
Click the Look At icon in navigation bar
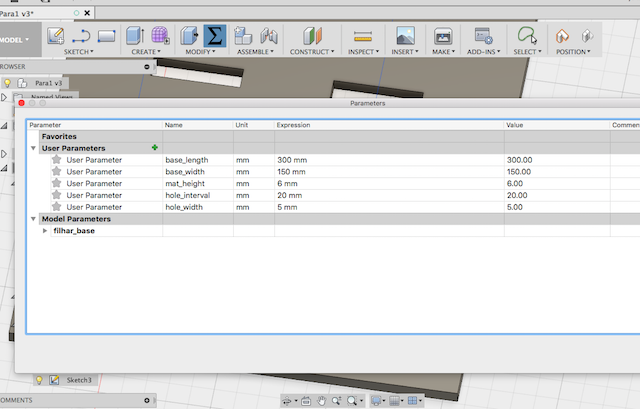click(x=306, y=401)
